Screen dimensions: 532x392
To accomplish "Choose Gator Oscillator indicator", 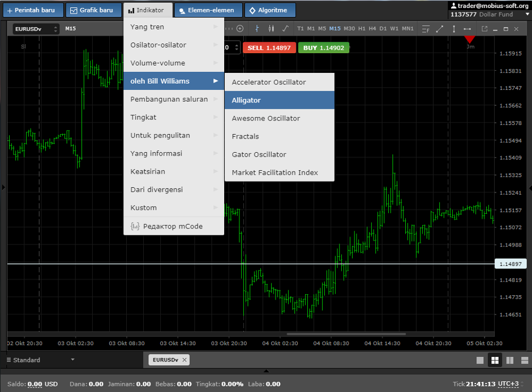I will point(280,154).
